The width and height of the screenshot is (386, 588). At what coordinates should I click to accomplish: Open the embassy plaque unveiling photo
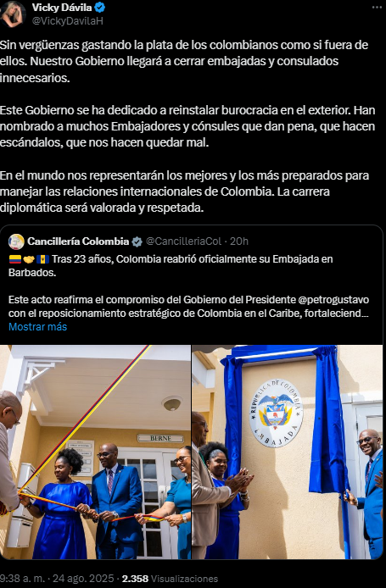point(288,452)
